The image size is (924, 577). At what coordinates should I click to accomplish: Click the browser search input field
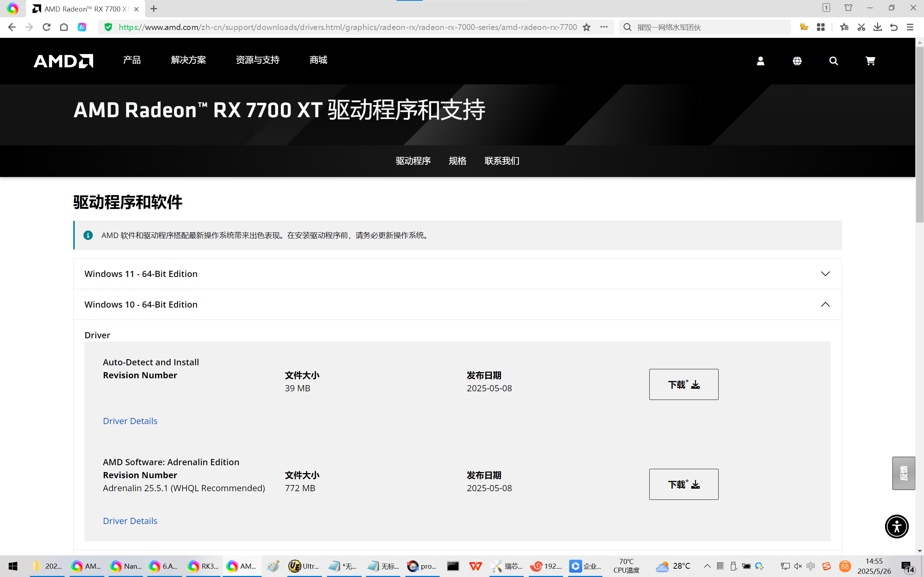click(710, 27)
